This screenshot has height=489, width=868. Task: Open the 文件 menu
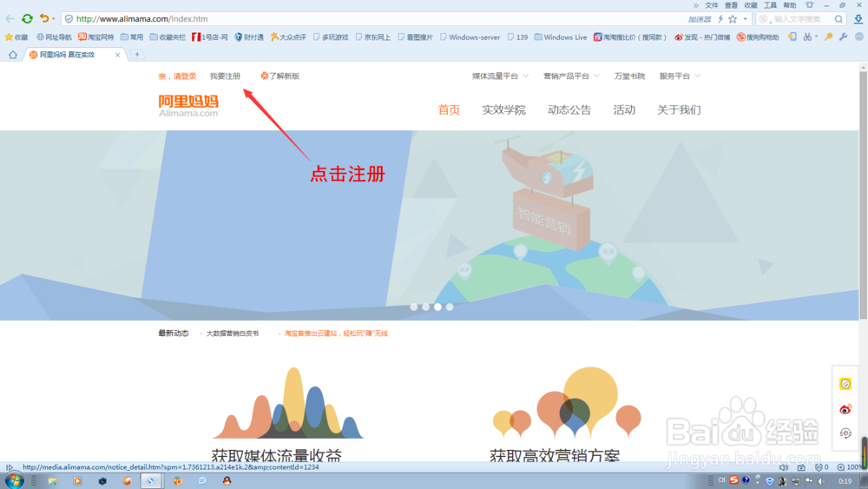click(712, 5)
